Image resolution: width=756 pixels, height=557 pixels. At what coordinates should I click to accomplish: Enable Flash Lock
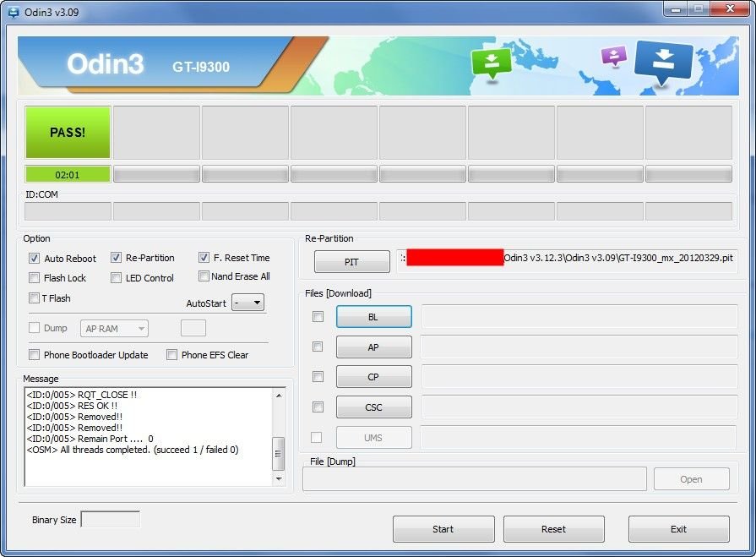point(35,278)
